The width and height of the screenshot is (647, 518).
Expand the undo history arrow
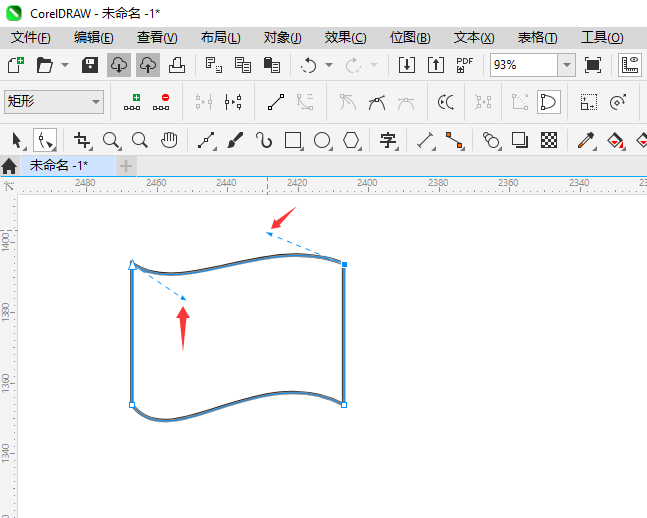(x=329, y=65)
